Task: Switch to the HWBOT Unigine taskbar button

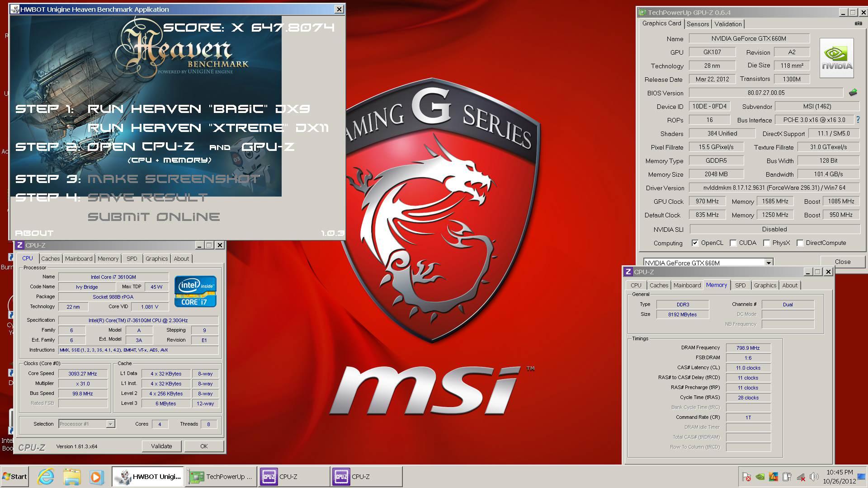Action: point(147,477)
